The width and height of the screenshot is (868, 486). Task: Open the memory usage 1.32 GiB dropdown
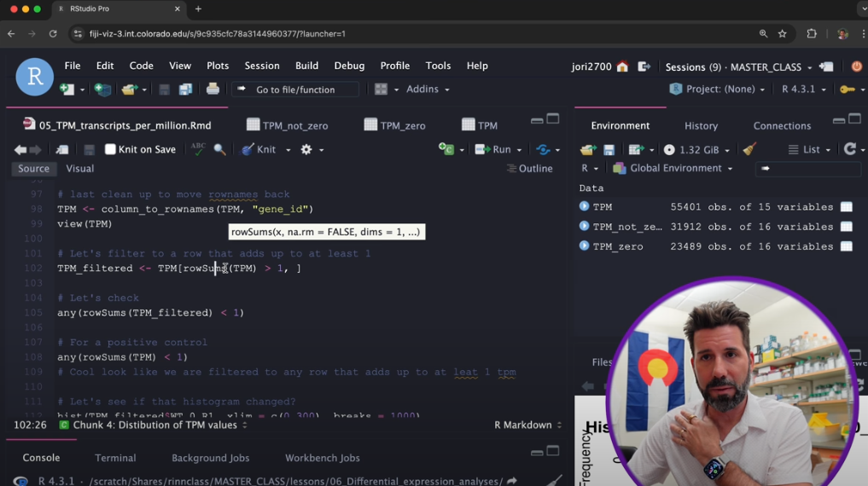pyautogui.click(x=696, y=149)
